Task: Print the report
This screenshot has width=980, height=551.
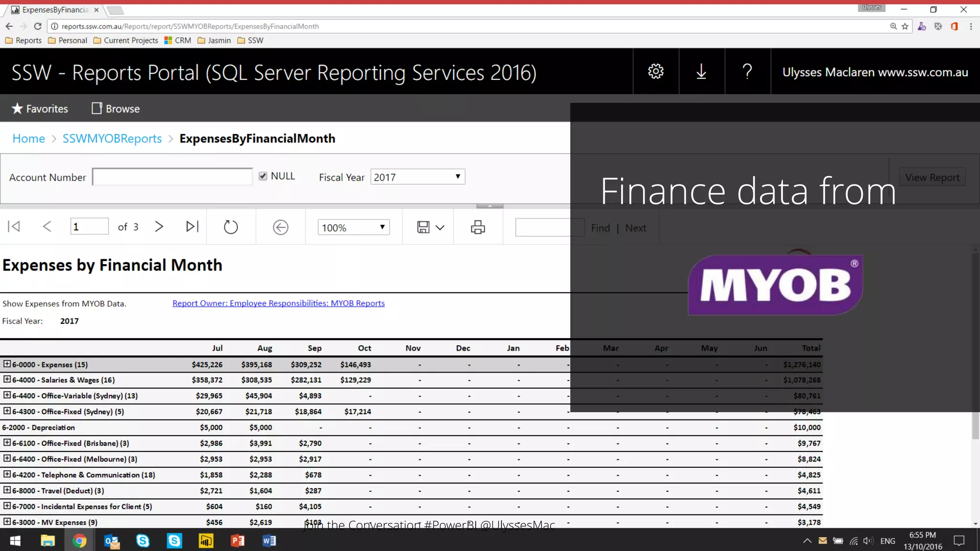Action: click(x=478, y=227)
